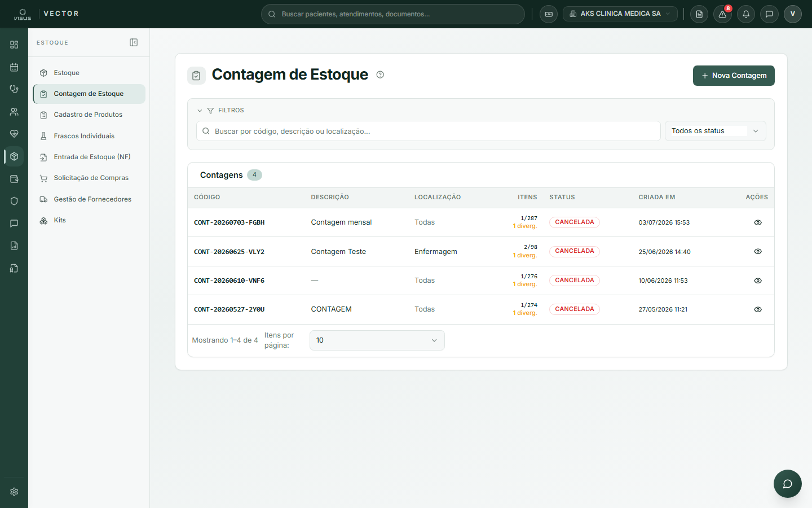Click help icon beside Contagem de Estoque title
The height and width of the screenshot is (508, 812).
pos(380,75)
